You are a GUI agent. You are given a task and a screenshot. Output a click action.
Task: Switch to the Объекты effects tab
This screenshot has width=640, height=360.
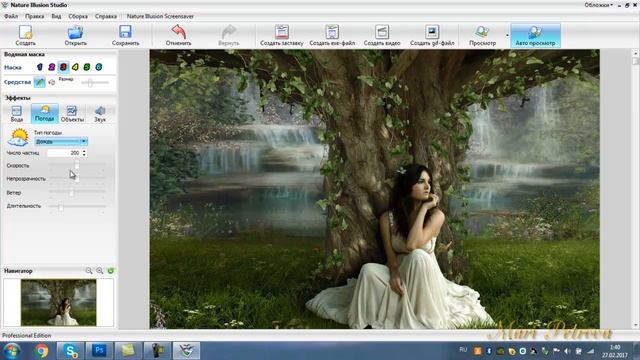[x=72, y=114]
